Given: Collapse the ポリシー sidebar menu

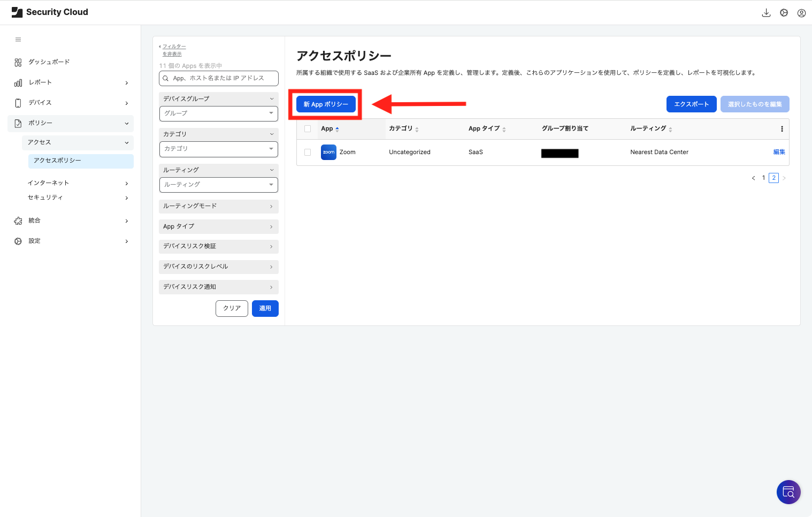Looking at the screenshot, I should 71,123.
